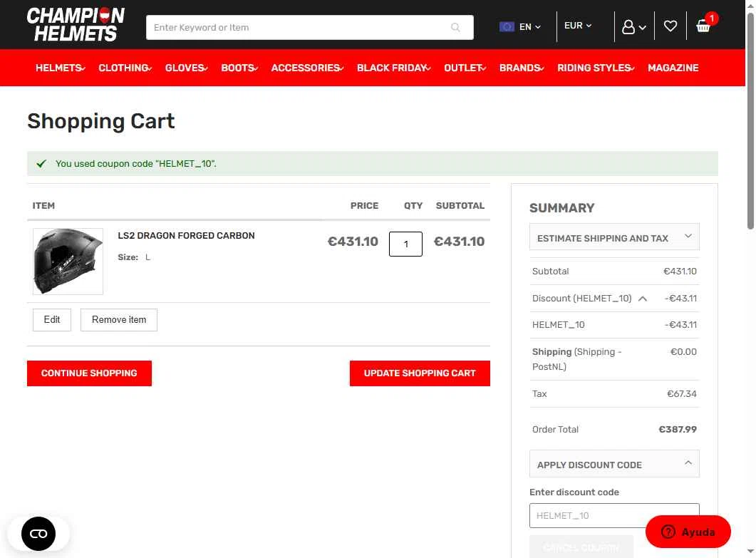This screenshot has height=558, width=756.
Task: Open the Boots menu
Action: [x=239, y=68]
